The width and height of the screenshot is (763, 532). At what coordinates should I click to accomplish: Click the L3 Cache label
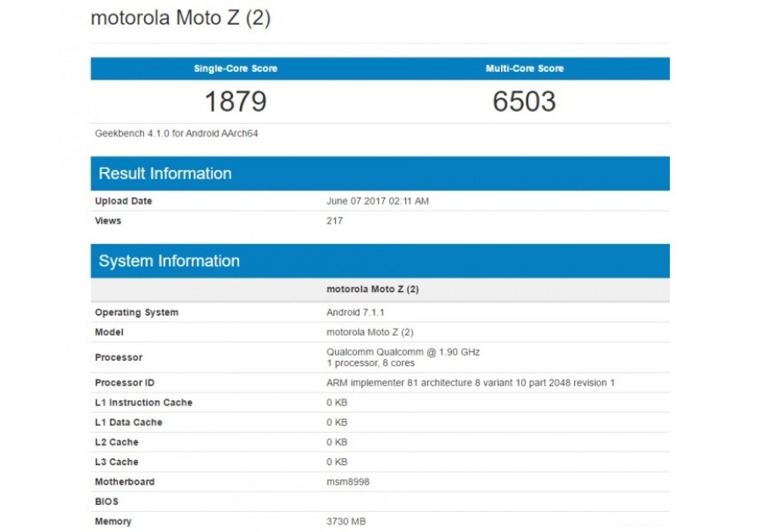(117, 462)
